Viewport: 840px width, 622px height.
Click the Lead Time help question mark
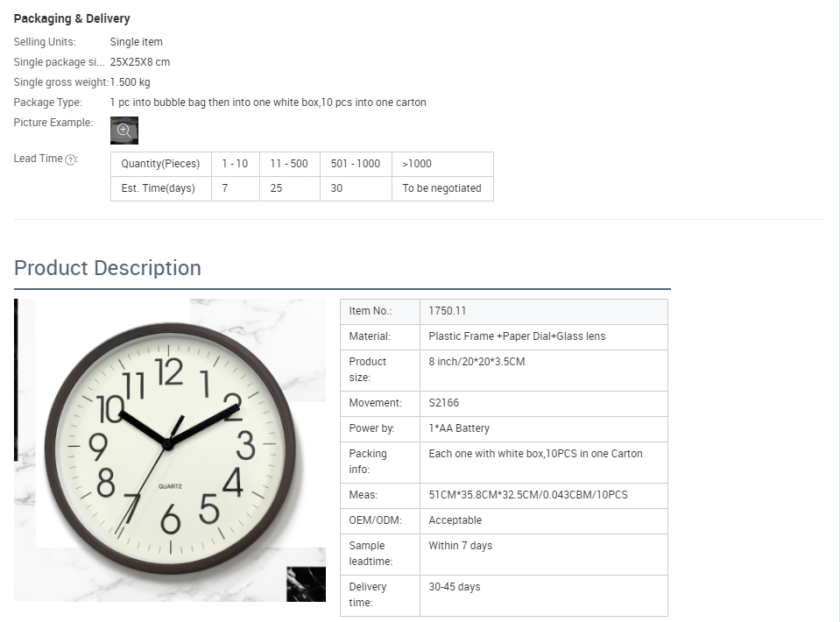click(72, 159)
